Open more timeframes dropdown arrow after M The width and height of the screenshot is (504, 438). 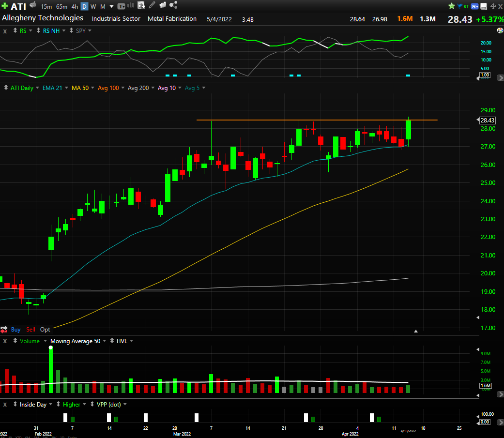tap(111, 6)
